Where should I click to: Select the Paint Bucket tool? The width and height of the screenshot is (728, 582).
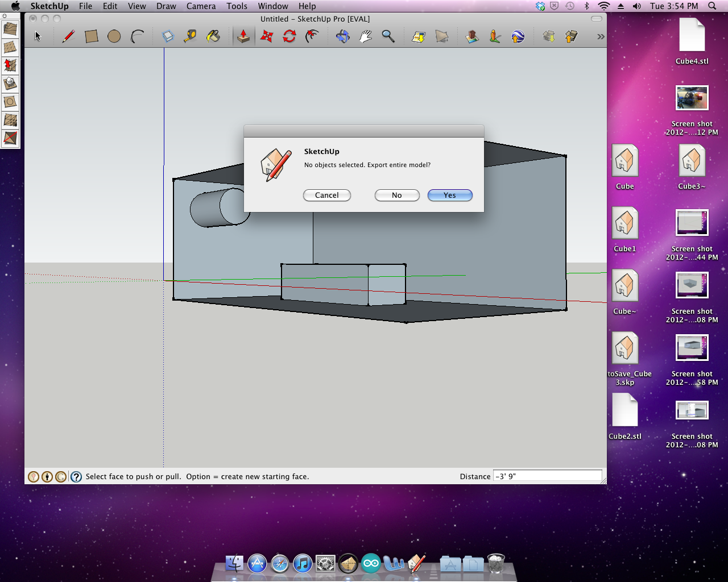(214, 36)
